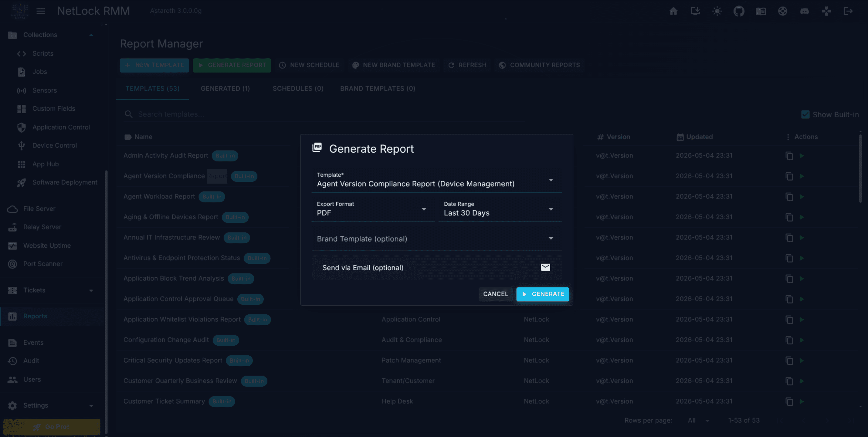This screenshot has height=437, width=868.
Task: Click Cancel in Generate Report dialog
Action: point(495,294)
